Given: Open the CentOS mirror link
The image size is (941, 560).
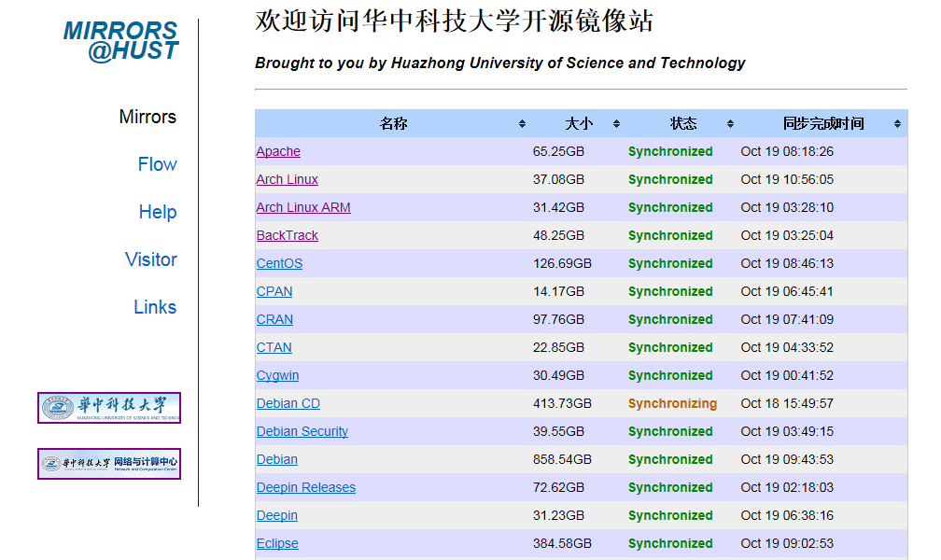Looking at the screenshot, I should pyautogui.click(x=280, y=263).
